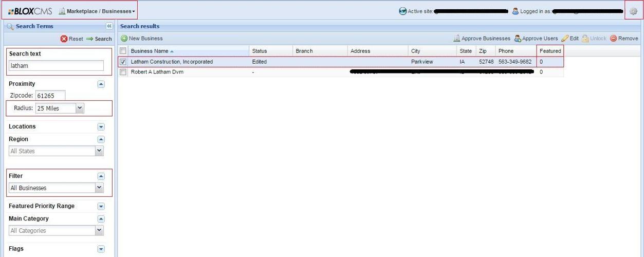Focus the Search text field
The width and height of the screenshot is (644, 257).
click(x=57, y=66)
